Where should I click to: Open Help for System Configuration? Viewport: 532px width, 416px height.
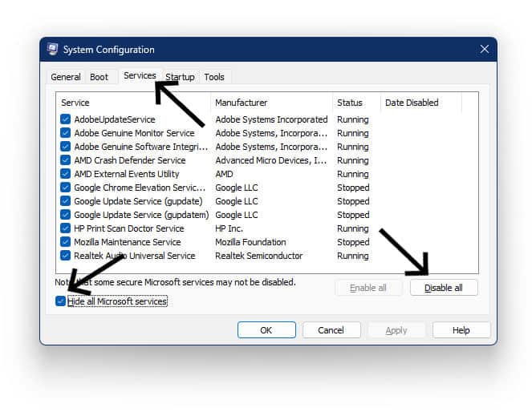tap(461, 330)
